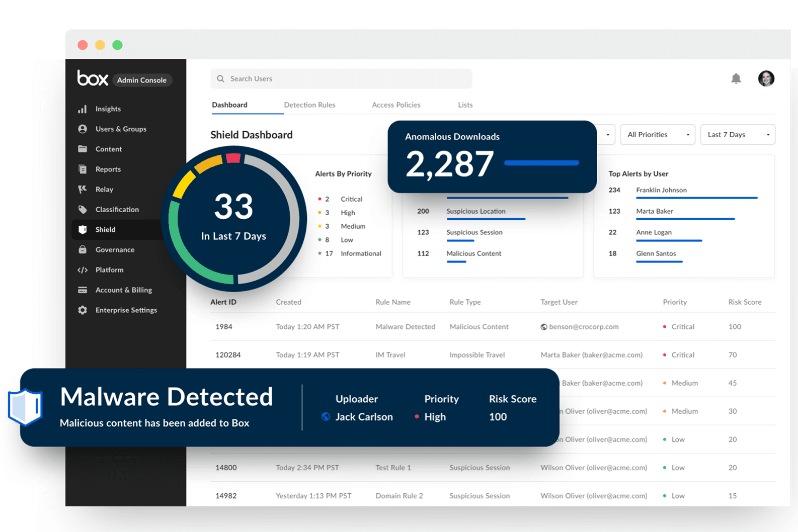Open Account & Billing sidebar item
Image resolution: width=798 pixels, height=532 pixels.
tap(124, 290)
